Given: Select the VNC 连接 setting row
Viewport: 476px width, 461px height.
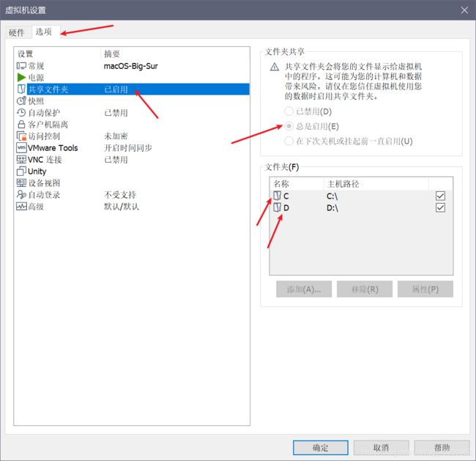Looking at the screenshot, I should (x=133, y=159).
